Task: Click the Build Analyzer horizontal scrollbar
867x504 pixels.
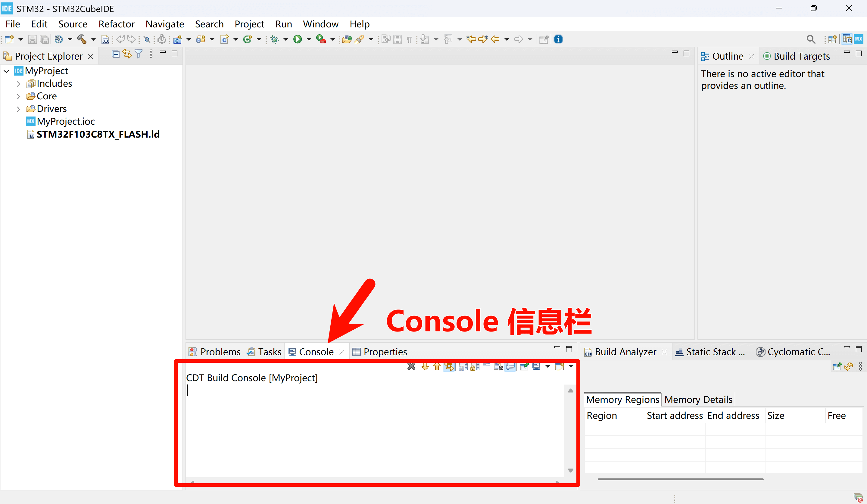Action: pos(680,479)
